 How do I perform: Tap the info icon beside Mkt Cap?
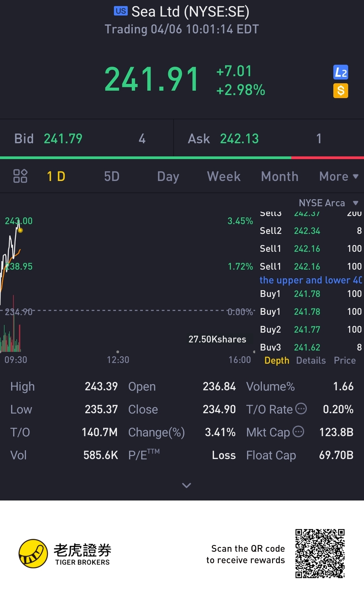pos(298,432)
